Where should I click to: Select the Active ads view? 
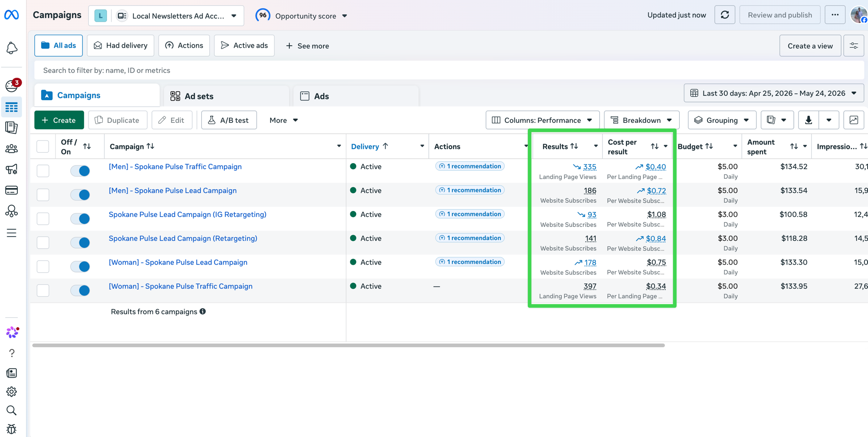coord(244,46)
